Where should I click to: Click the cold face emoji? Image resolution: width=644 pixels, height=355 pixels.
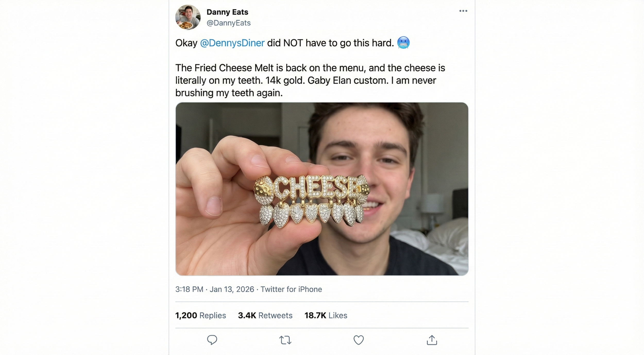coord(403,43)
